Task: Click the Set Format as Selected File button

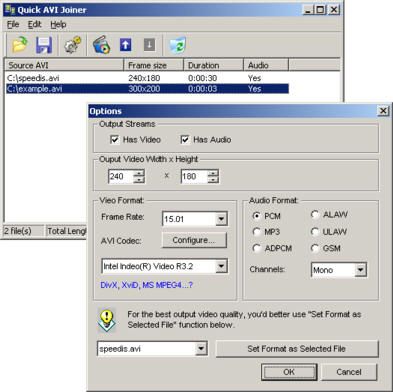Action: click(297, 349)
